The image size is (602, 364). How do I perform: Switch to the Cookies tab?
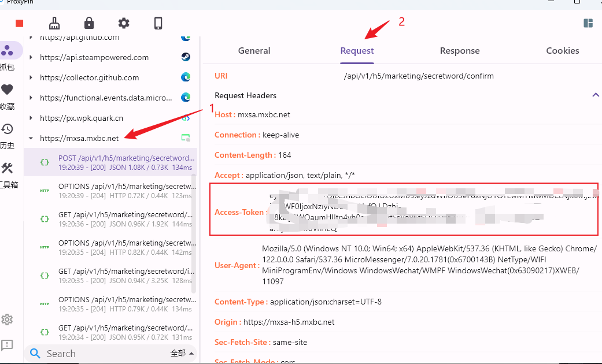562,51
